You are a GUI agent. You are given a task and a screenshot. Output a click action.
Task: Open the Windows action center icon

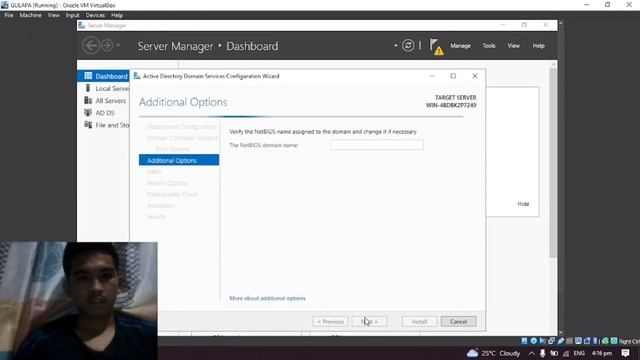pos(625,353)
